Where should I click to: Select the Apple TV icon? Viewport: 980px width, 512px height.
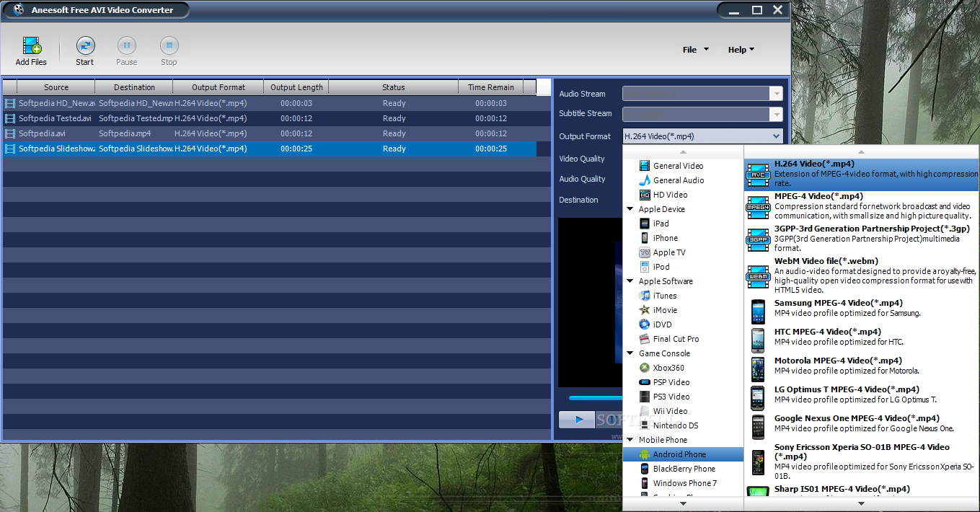tap(645, 252)
